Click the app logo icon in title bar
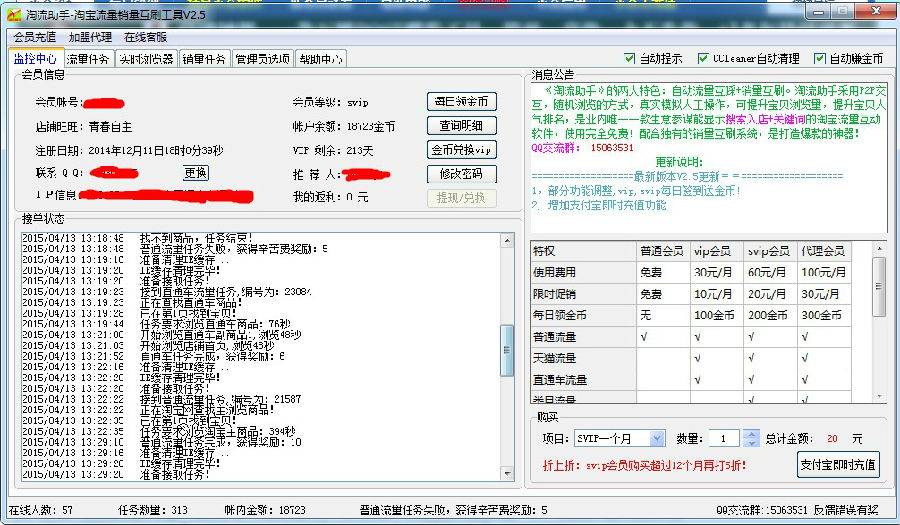 pyautogui.click(x=14, y=14)
